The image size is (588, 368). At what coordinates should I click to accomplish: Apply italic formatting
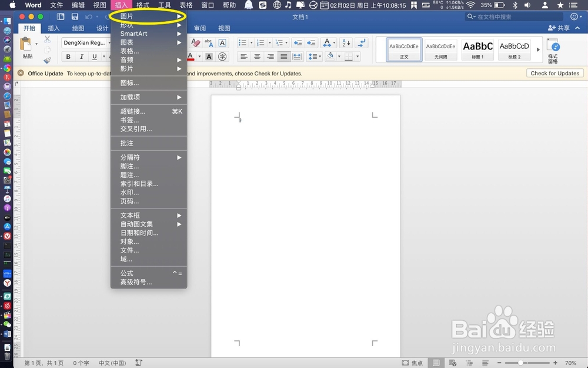(x=81, y=57)
